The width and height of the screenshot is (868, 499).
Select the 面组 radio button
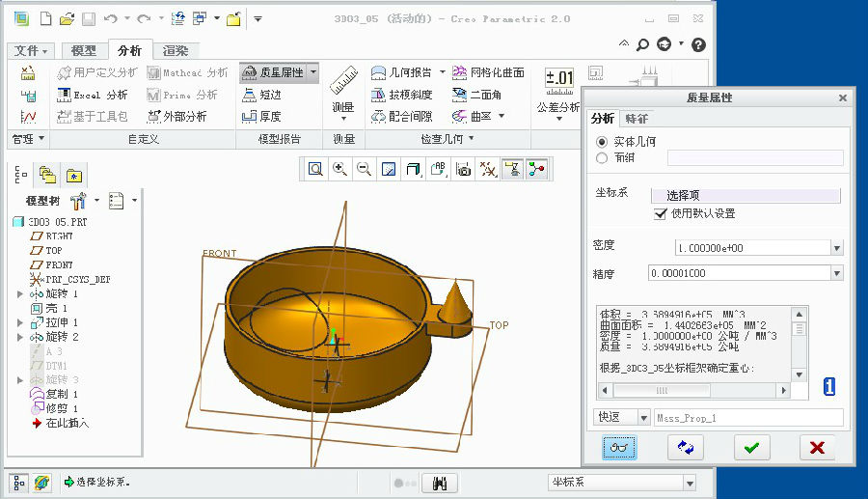[603, 157]
